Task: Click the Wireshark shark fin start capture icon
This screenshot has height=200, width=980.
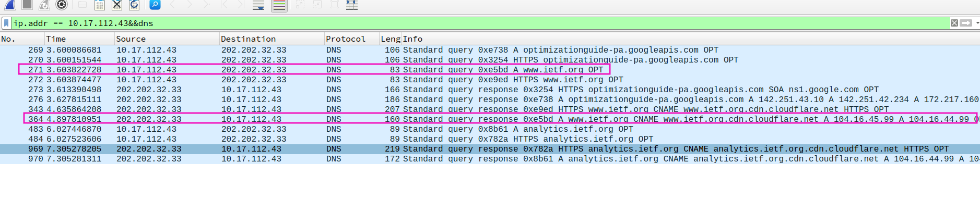Action: 9,5
